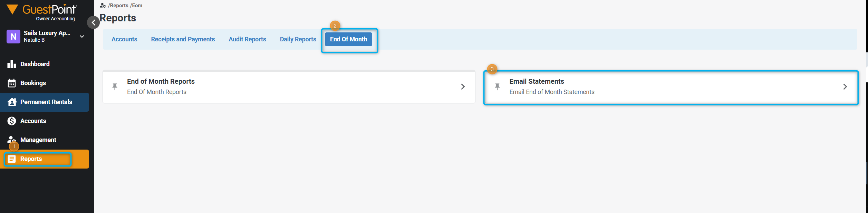Screen dimensions: 868x213
Task: Click the Reports document icon
Action: [12, 159]
